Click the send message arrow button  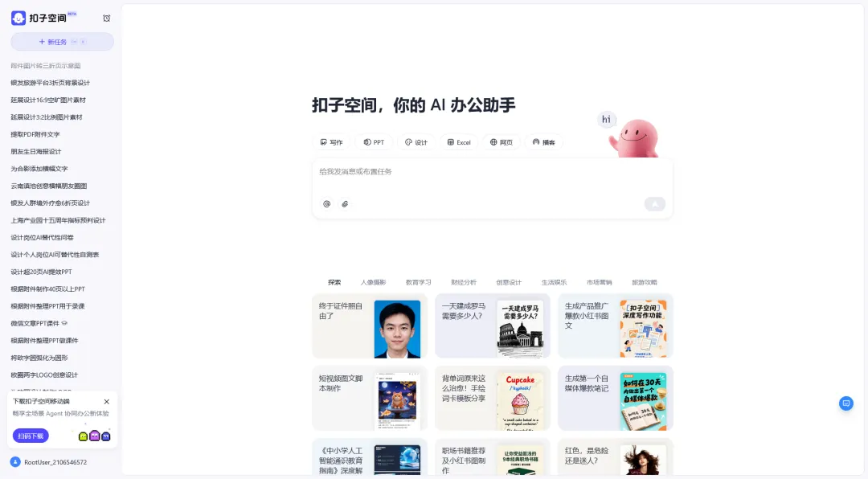pyautogui.click(x=655, y=204)
